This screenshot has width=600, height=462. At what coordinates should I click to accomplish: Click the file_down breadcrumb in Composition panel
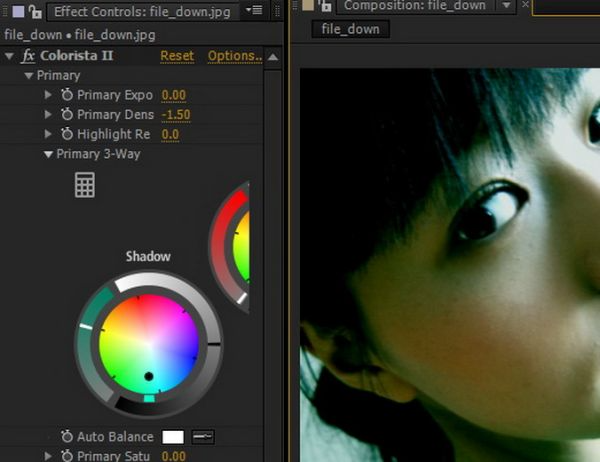click(351, 29)
